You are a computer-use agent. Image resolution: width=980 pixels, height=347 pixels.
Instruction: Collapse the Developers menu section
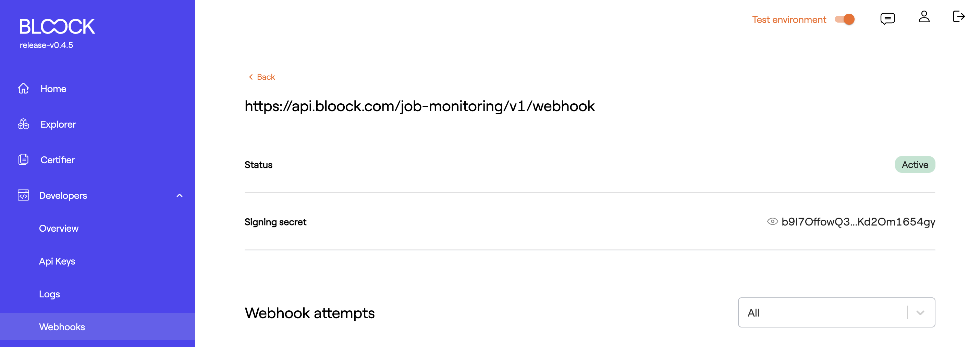(x=179, y=195)
